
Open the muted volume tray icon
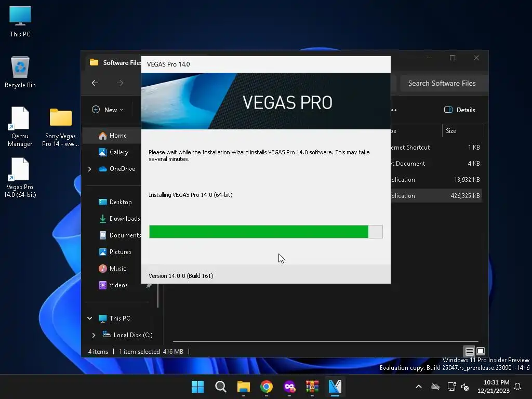pyautogui.click(x=465, y=387)
